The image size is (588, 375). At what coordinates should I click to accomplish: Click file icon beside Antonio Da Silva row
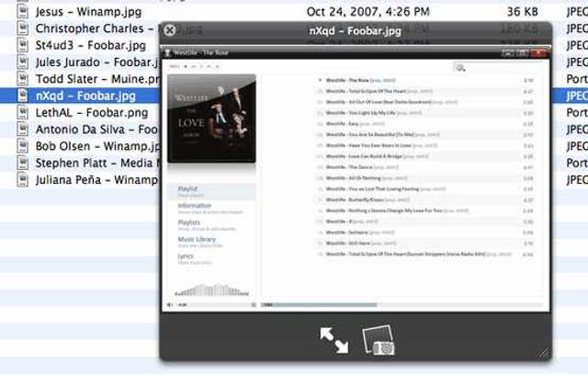tap(23, 130)
